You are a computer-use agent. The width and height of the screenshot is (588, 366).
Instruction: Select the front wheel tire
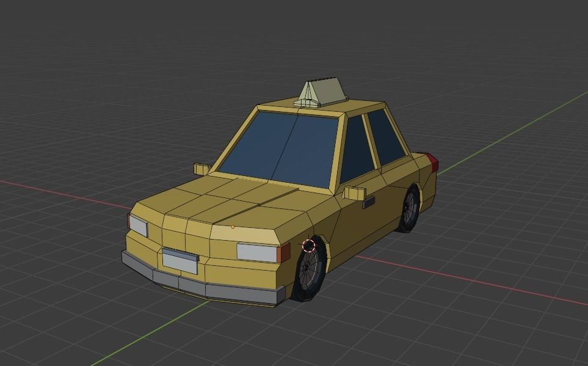(310, 269)
